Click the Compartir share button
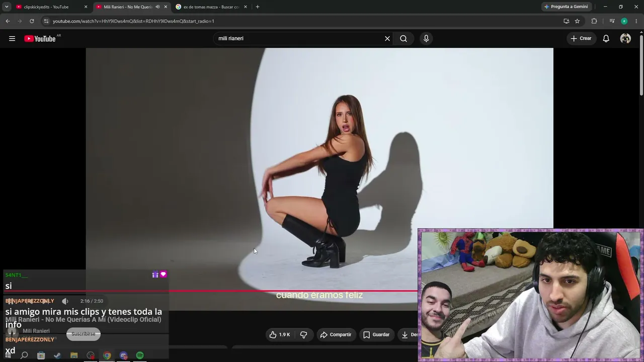Image resolution: width=644 pixels, height=362 pixels. click(336, 335)
